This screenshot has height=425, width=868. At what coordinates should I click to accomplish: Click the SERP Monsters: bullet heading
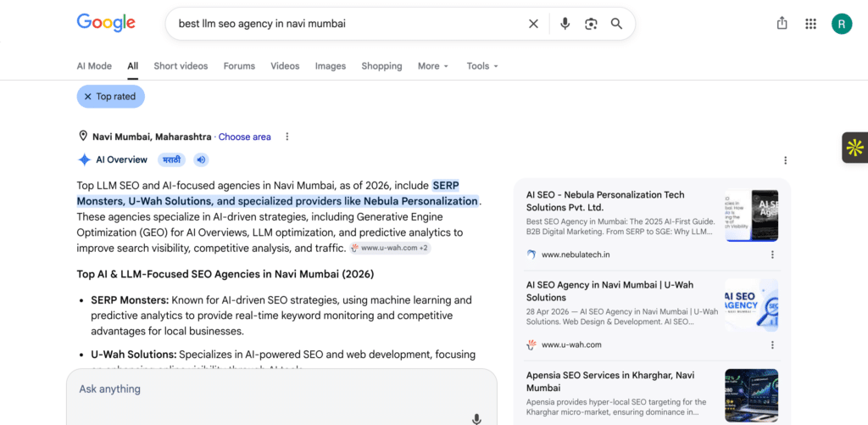(130, 300)
